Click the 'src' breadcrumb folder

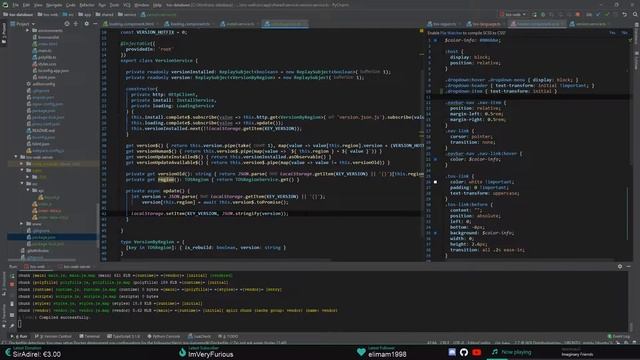[x=68, y=14]
